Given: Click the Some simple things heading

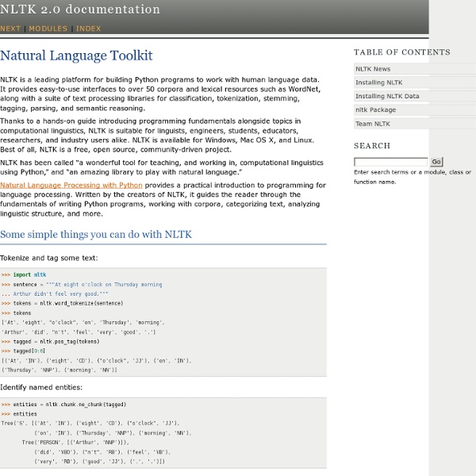Looking at the screenshot, I should pyautogui.click(x=96, y=234).
